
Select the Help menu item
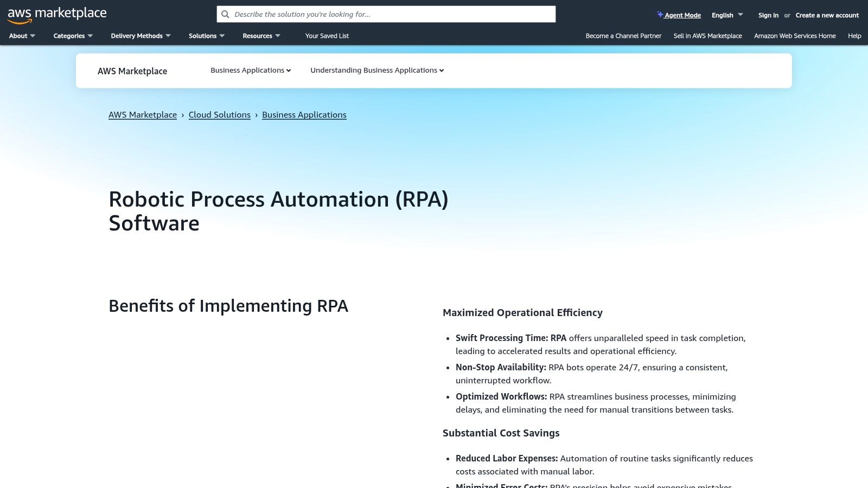pos(854,36)
